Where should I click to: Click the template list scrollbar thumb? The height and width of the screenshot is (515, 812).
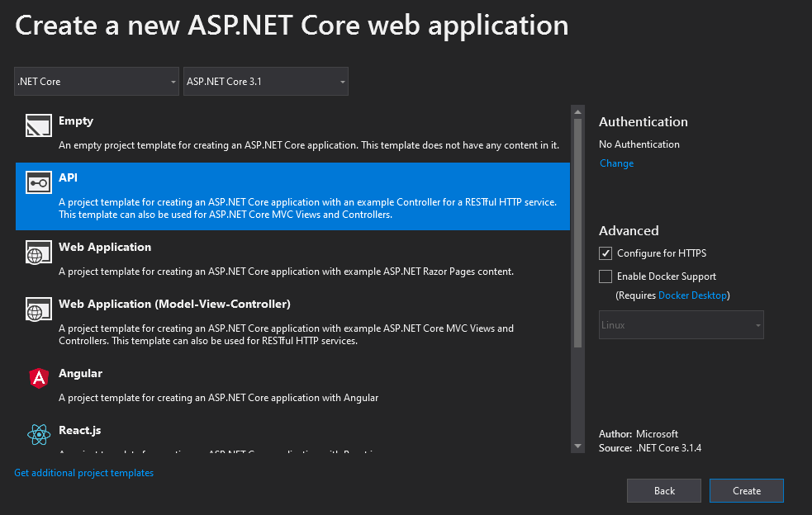tap(578, 233)
